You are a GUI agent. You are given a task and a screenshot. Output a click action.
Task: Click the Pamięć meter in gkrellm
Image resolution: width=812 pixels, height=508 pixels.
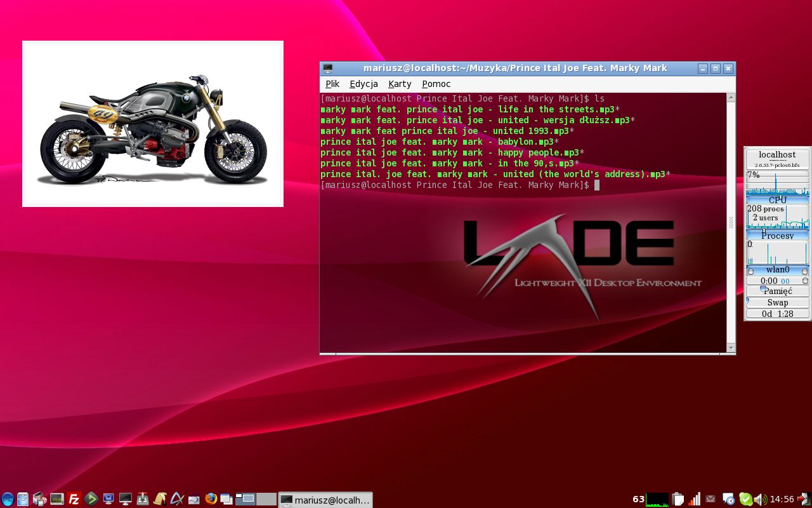[777, 291]
